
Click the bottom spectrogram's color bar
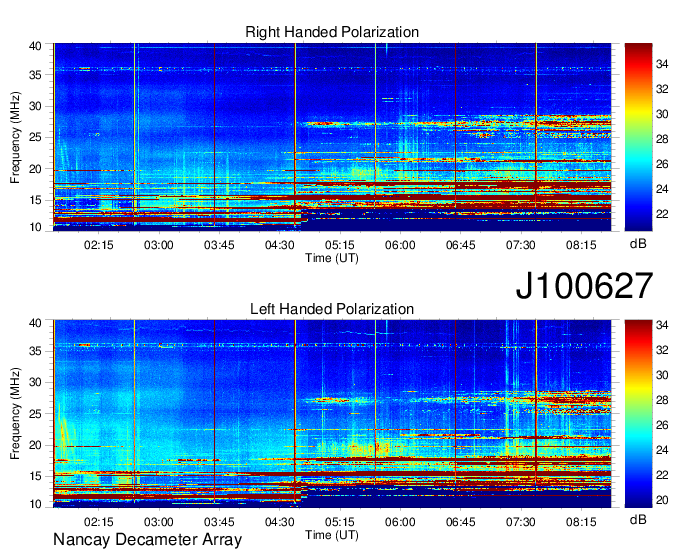638,414
